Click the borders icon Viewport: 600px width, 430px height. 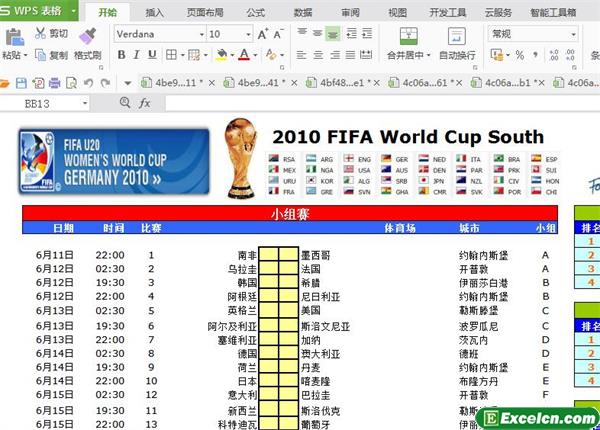click(x=171, y=55)
